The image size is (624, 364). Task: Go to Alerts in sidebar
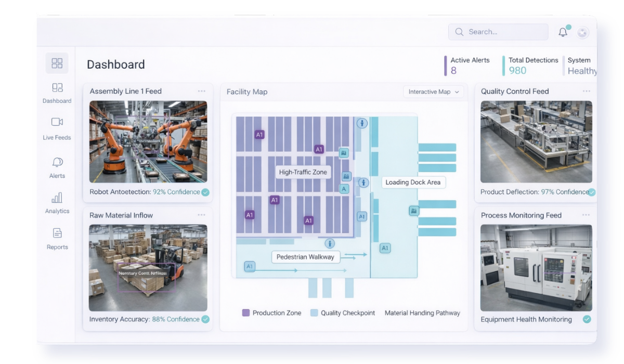pyautogui.click(x=57, y=162)
